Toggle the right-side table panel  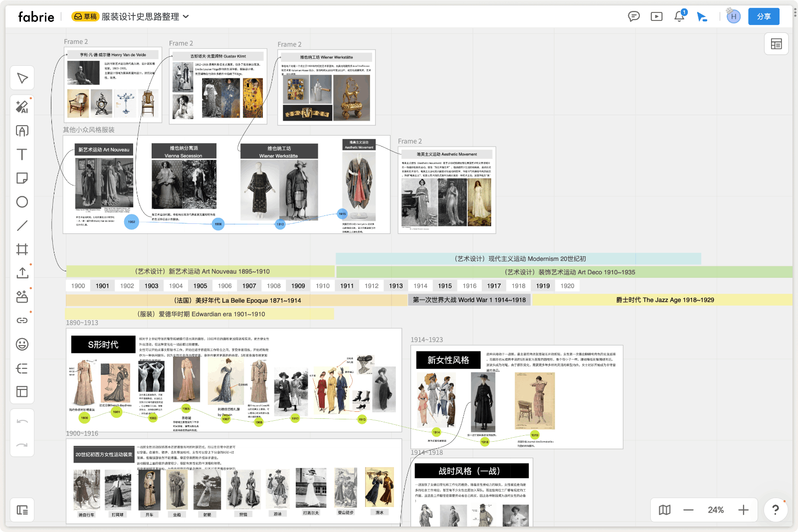point(776,44)
